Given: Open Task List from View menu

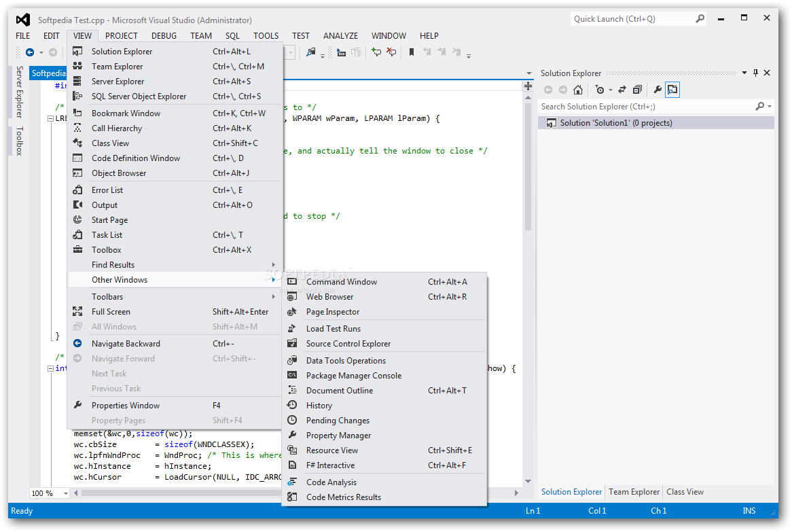Looking at the screenshot, I should coord(175,235).
